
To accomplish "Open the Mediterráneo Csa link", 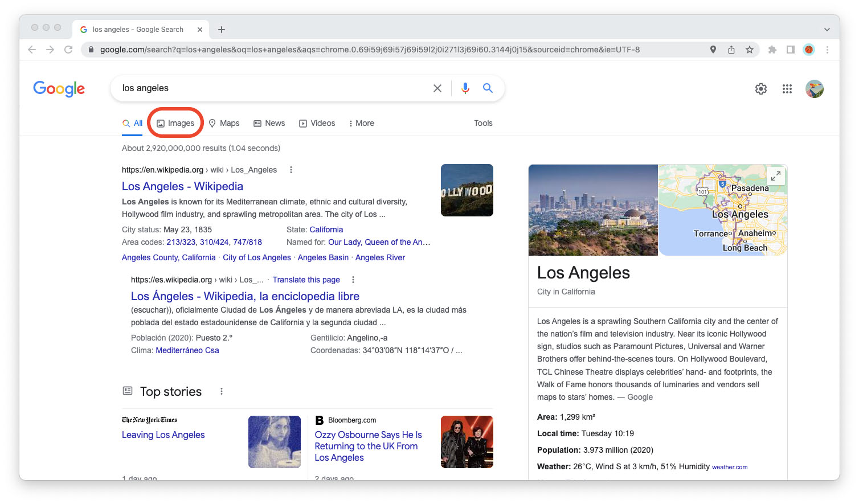I will [187, 350].
